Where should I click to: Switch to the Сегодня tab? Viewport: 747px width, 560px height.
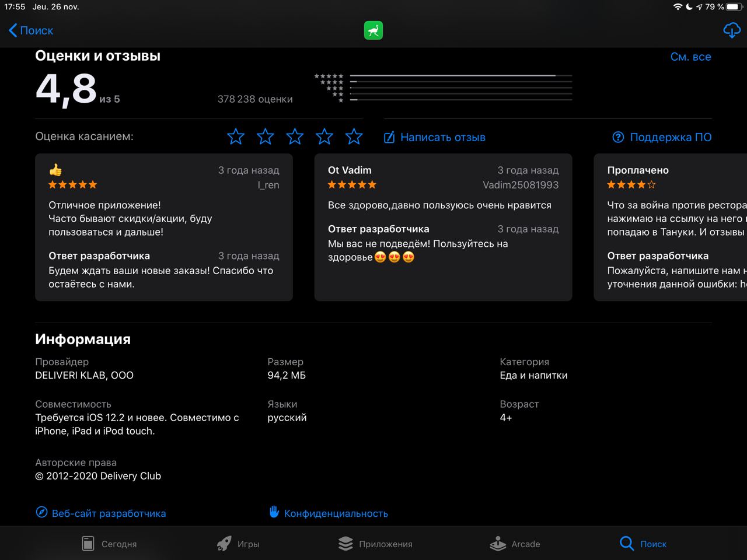(109, 544)
